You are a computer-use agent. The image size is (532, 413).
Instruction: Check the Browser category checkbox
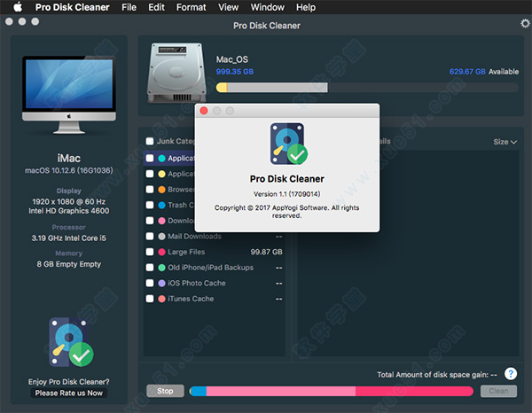(150, 190)
